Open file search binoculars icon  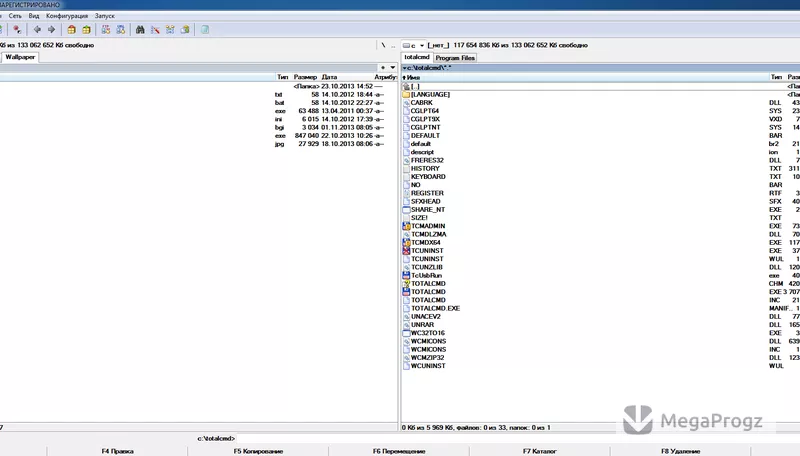point(140,30)
